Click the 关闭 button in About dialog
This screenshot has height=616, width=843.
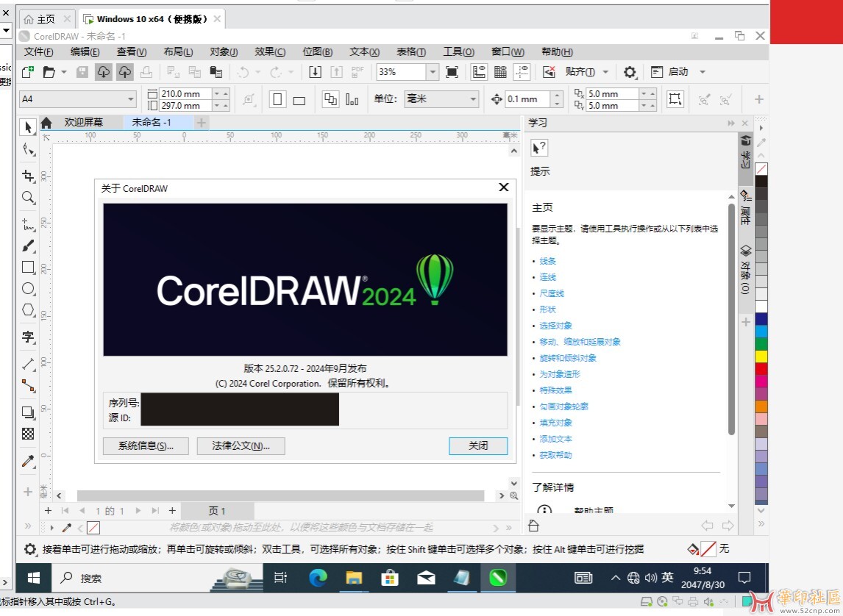(x=478, y=445)
